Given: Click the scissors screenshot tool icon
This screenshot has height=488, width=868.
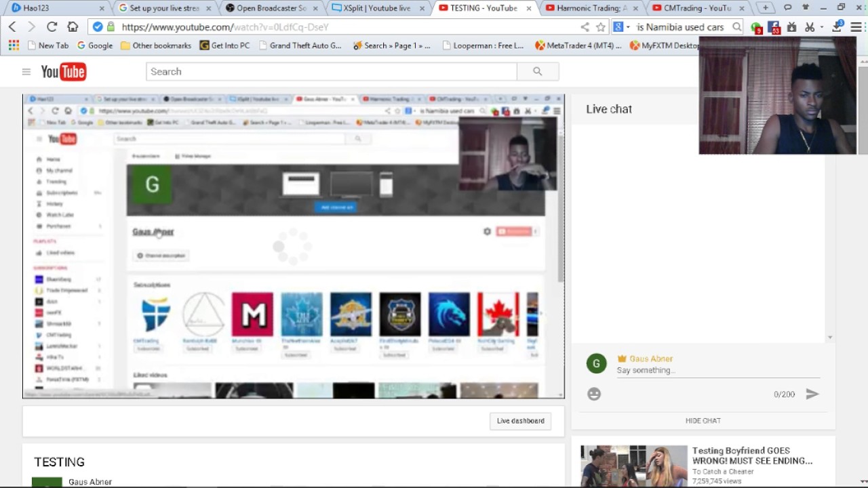Looking at the screenshot, I should tap(809, 27).
